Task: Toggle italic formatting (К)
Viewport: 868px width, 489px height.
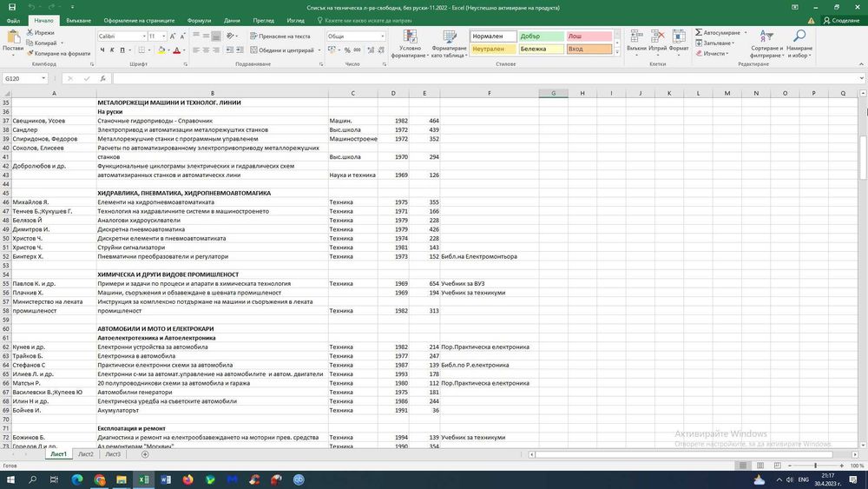Action: tap(112, 50)
